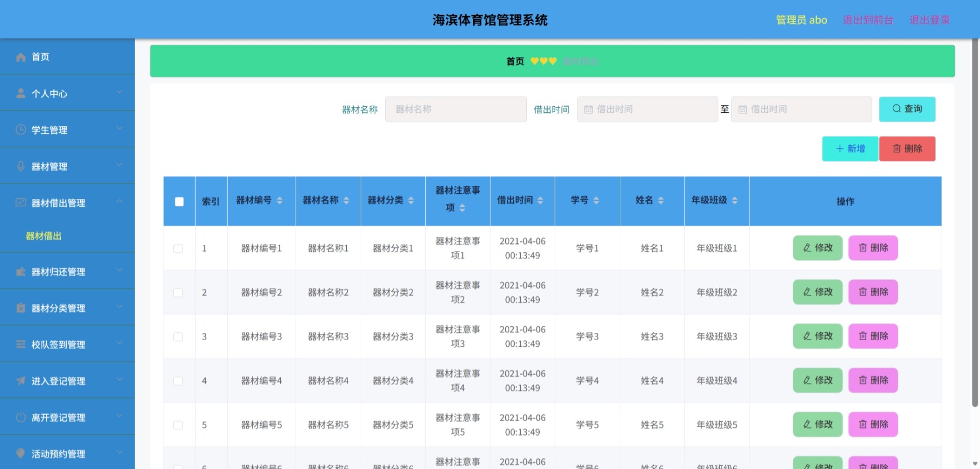The height and width of the screenshot is (469, 980).
Task: Click 修改 for row 器材编号1
Action: [818, 248]
